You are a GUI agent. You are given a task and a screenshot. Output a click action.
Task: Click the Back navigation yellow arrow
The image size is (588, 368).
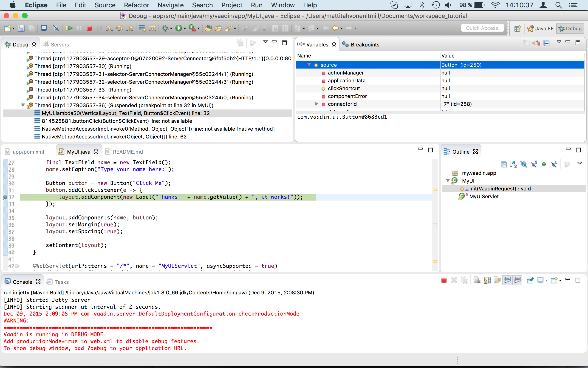pos(335,29)
